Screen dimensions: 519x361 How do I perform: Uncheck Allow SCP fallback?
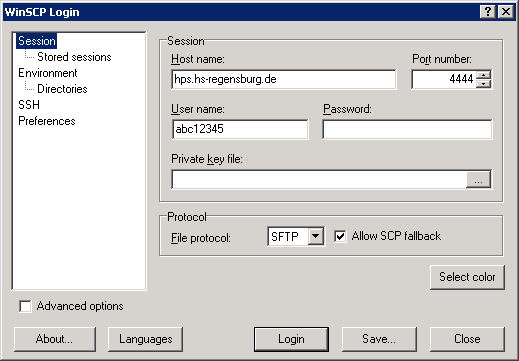tap(340, 236)
